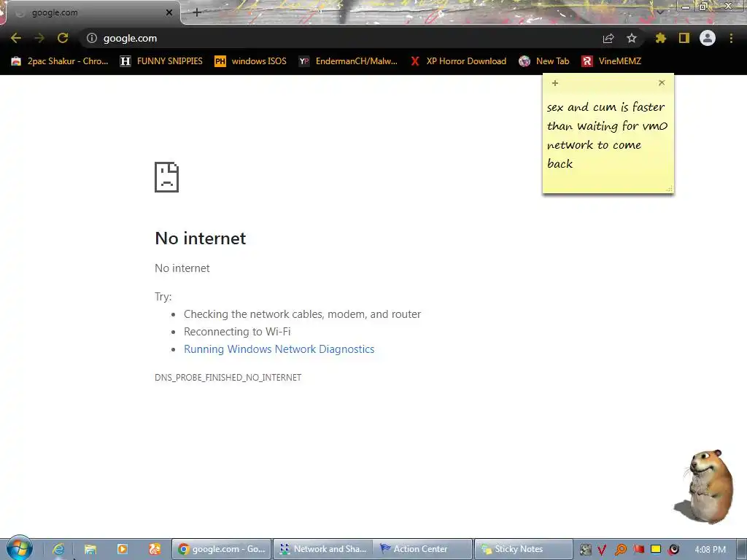This screenshot has width=747, height=560.
Task: Open the Extensions puzzle-piece menu
Action: (660, 38)
